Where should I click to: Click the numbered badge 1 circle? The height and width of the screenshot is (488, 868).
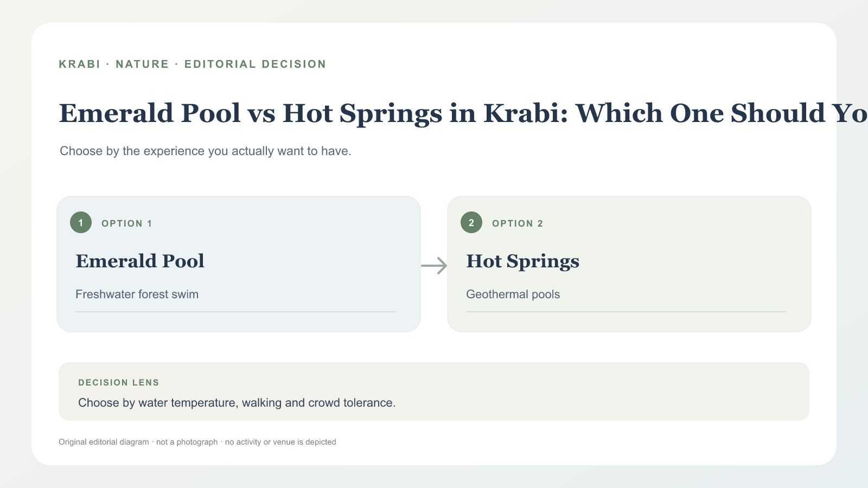[x=81, y=222]
